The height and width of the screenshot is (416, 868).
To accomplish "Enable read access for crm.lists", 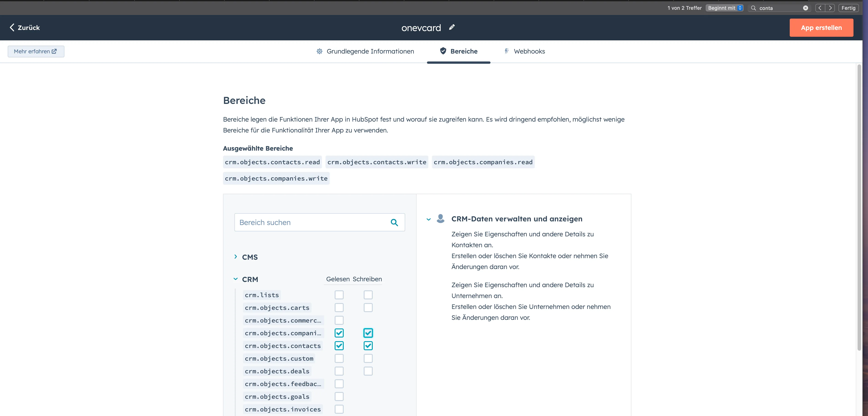I will [339, 295].
